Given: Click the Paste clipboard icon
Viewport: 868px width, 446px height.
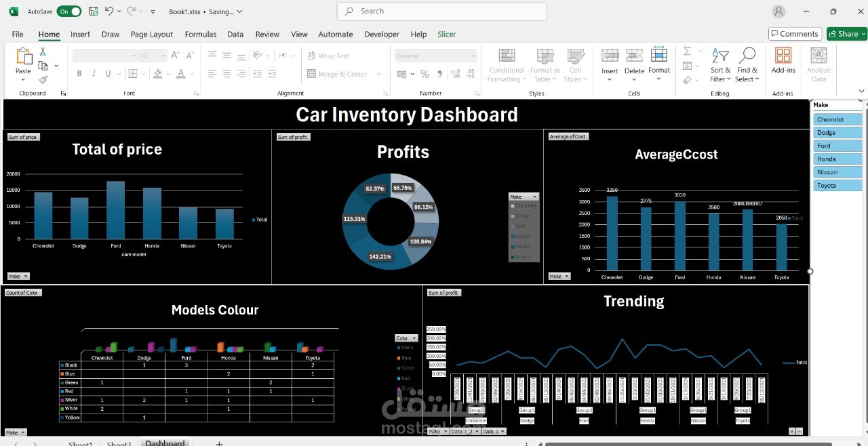Looking at the screenshot, I should 23,57.
